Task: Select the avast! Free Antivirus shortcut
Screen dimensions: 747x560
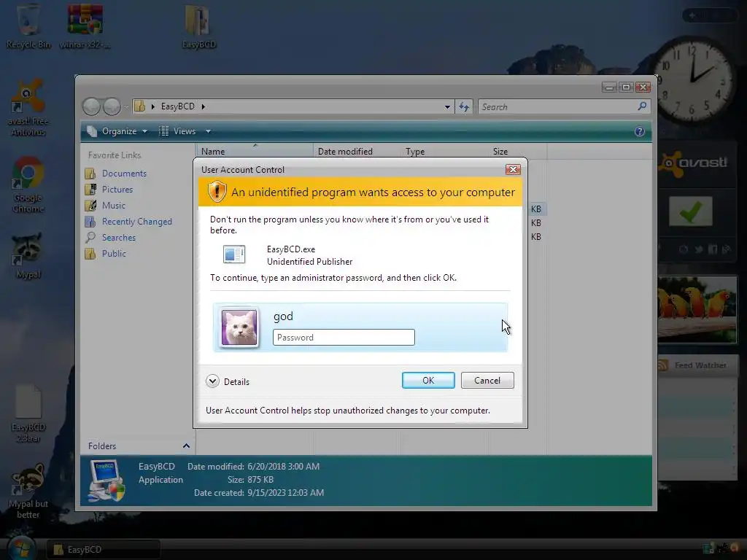Action: click(x=28, y=109)
